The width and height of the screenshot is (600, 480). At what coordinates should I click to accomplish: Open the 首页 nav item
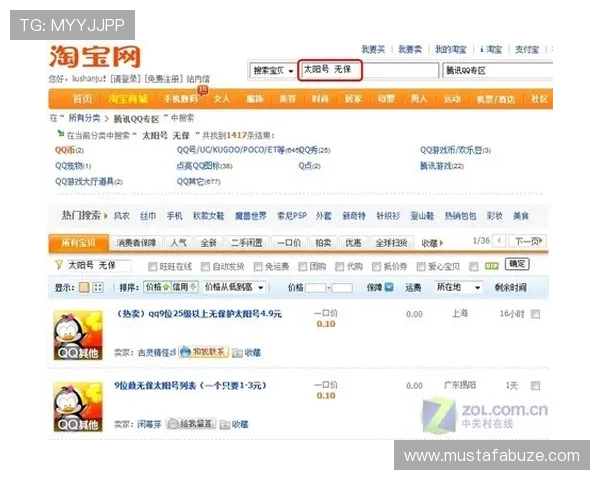pos(82,99)
